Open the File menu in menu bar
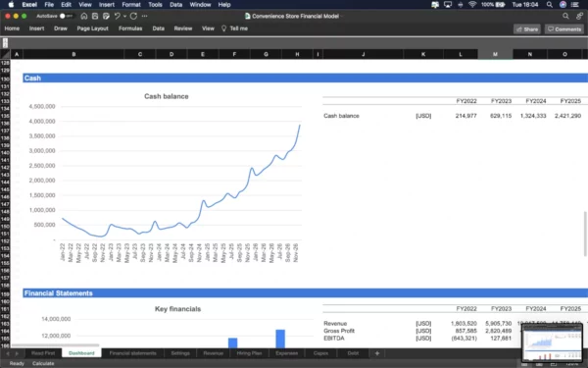Image resolution: width=588 pixels, height=368 pixels. (49, 5)
